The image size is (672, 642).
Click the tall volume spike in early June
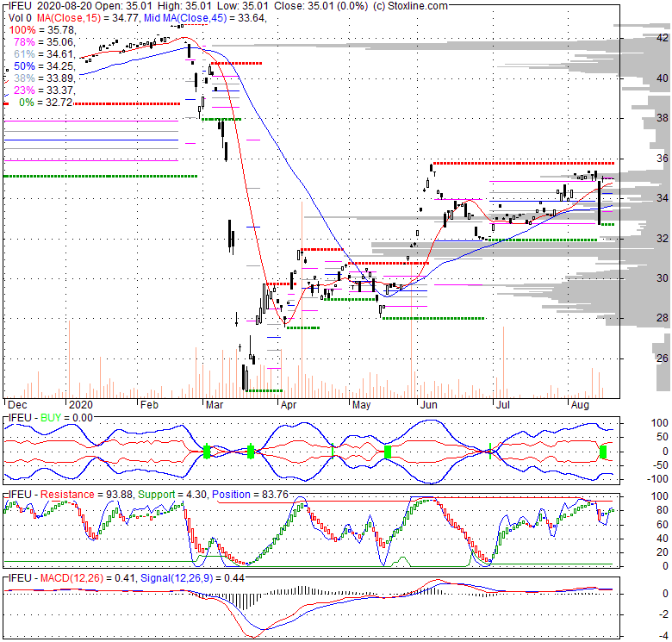tap(412, 329)
